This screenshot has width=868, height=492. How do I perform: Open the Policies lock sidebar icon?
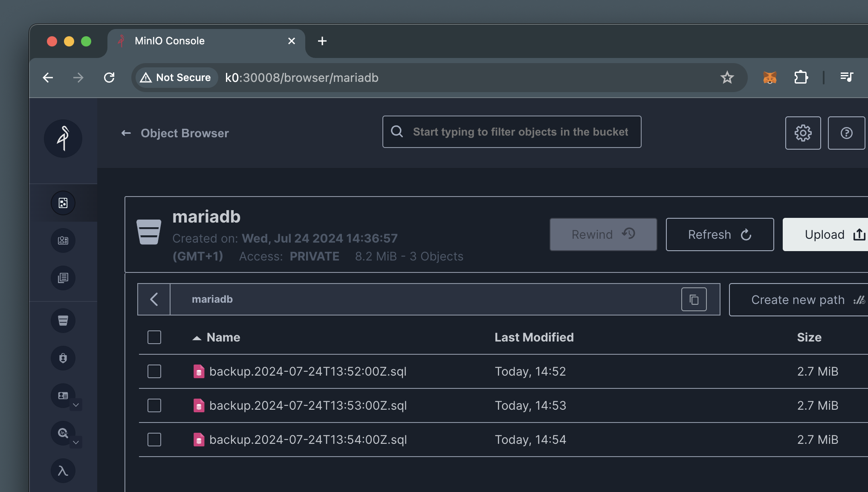click(63, 358)
